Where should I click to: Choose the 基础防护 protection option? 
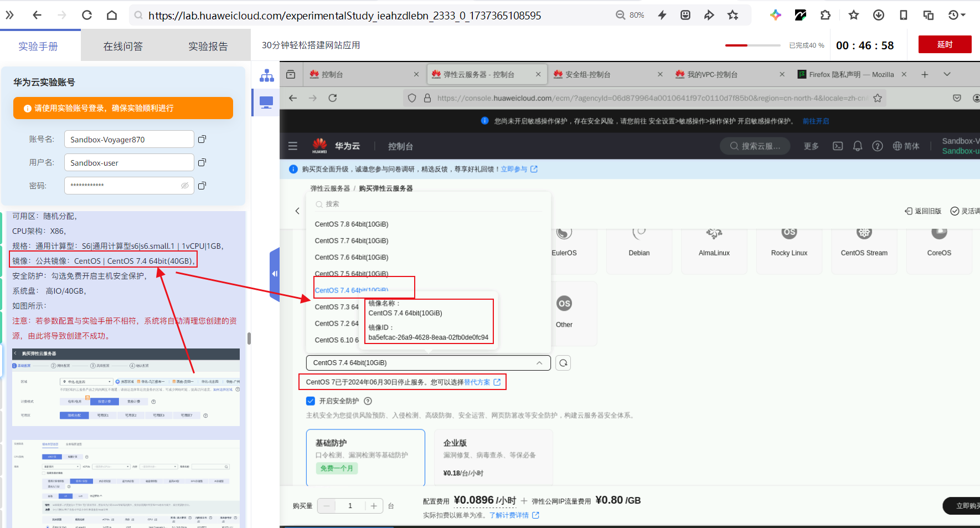pos(365,457)
